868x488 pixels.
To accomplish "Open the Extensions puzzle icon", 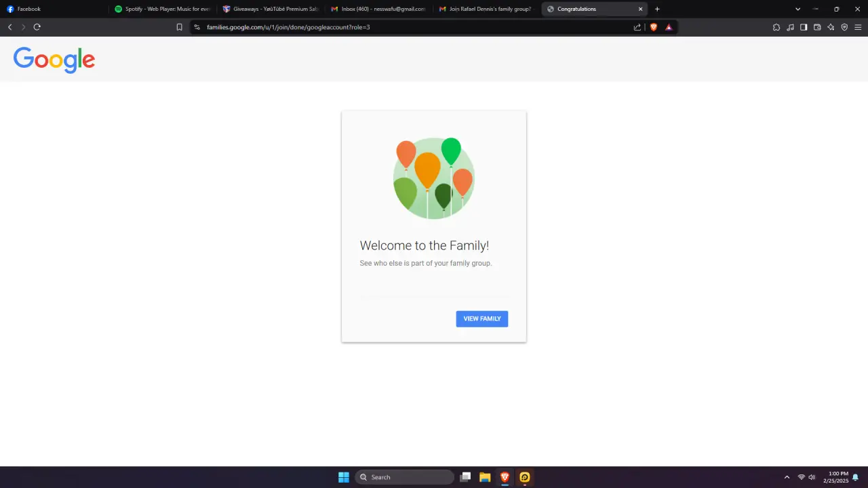I will point(776,27).
